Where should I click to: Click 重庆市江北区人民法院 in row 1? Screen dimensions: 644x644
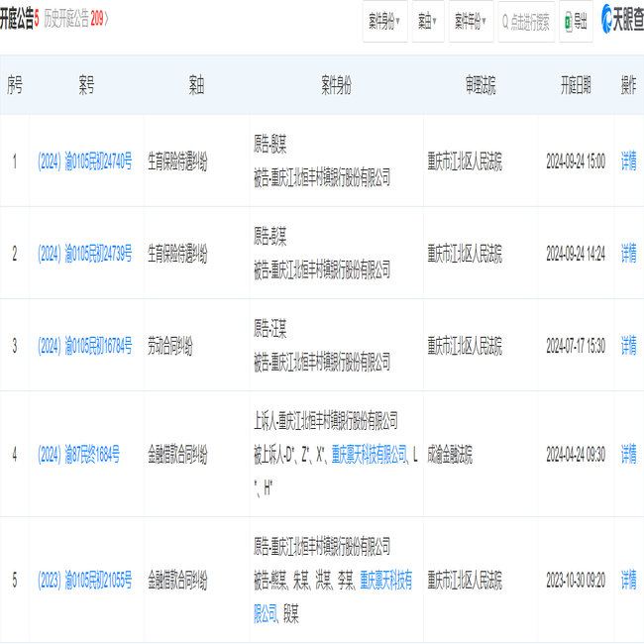click(x=465, y=161)
